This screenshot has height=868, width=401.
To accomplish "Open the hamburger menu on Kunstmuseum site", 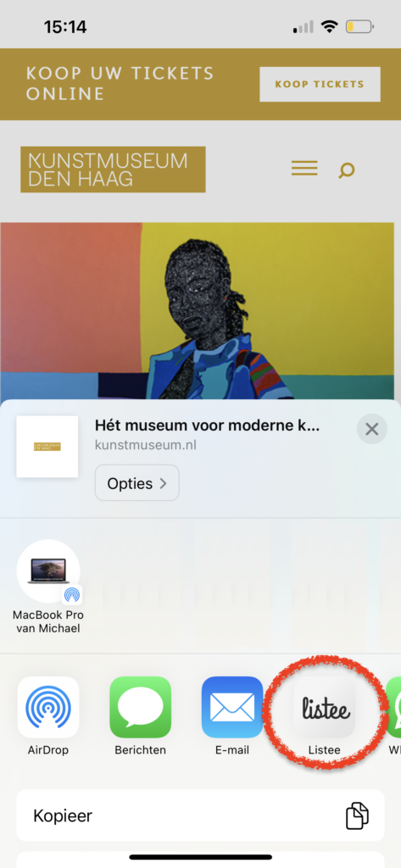I will [x=304, y=169].
